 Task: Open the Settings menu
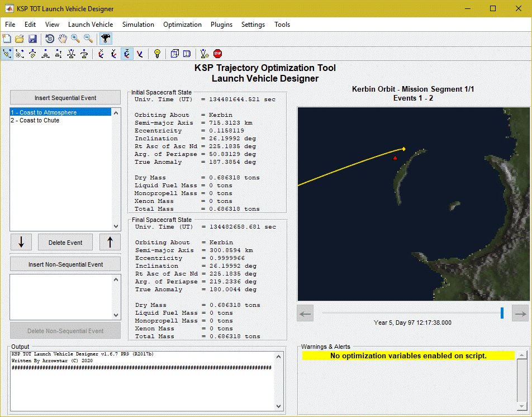click(253, 25)
